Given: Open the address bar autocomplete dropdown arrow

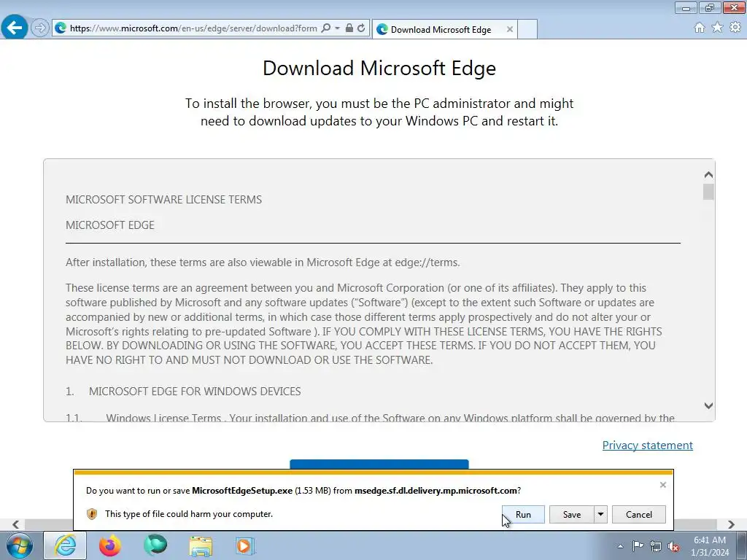Looking at the screenshot, I should (x=337, y=28).
